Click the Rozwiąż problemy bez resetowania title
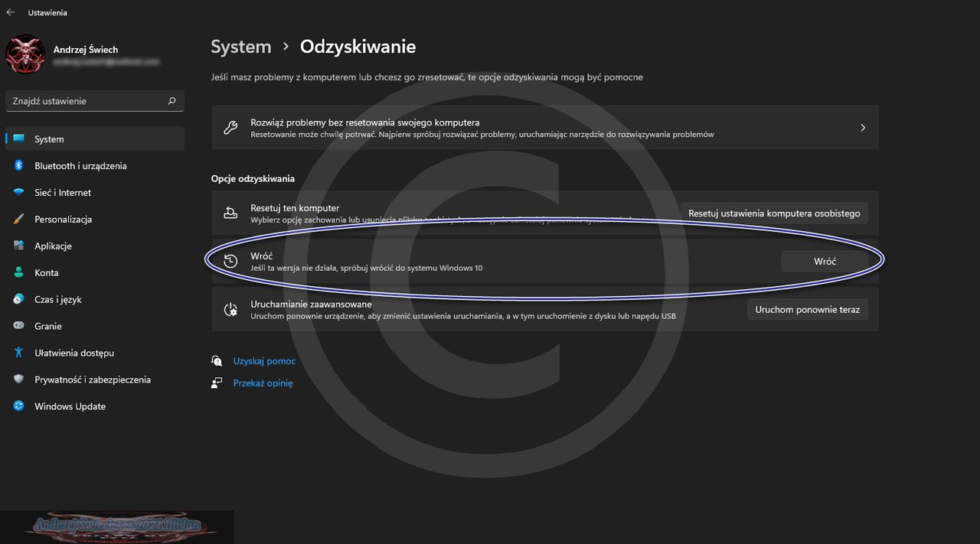The height and width of the screenshot is (544, 980). click(365, 122)
